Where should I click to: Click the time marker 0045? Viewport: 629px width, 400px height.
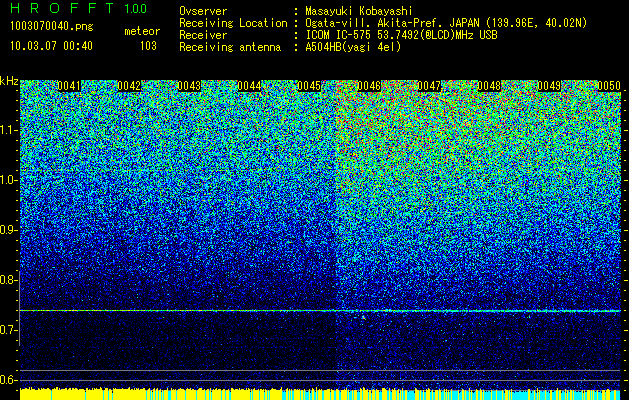click(309, 86)
